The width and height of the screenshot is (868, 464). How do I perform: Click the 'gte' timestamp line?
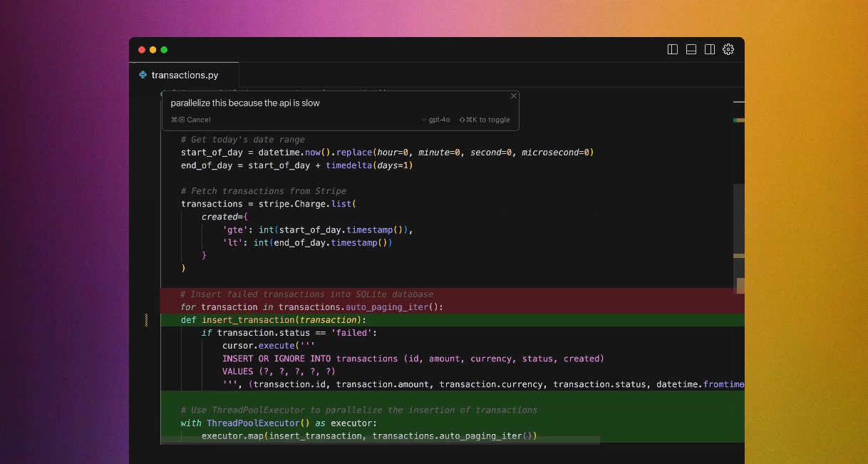click(318, 230)
